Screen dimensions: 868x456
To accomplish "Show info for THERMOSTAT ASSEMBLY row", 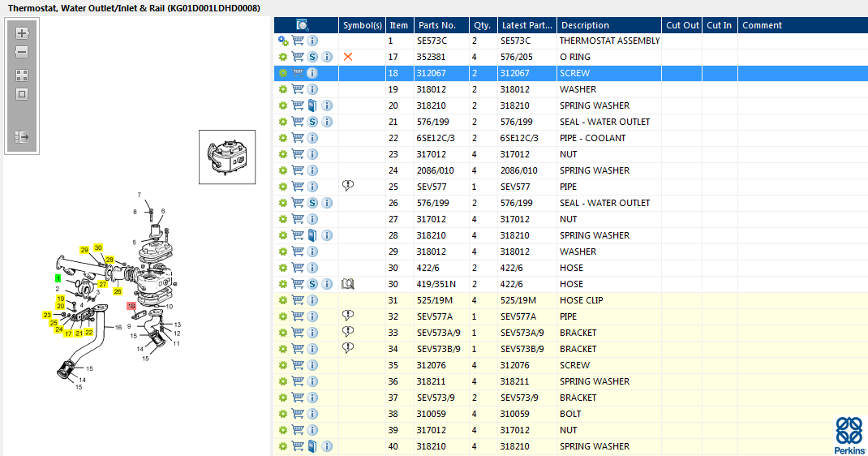I will (312, 41).
